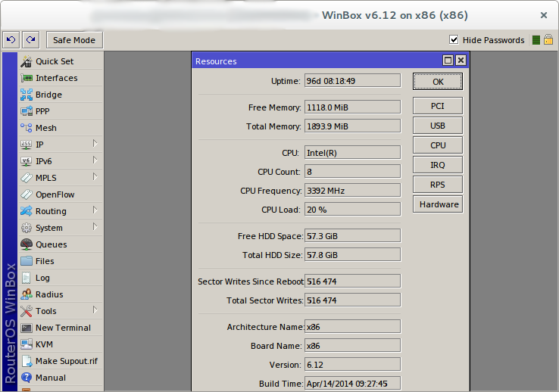Open the CPU details button
559x392 pixels.
tap(438, 145)
